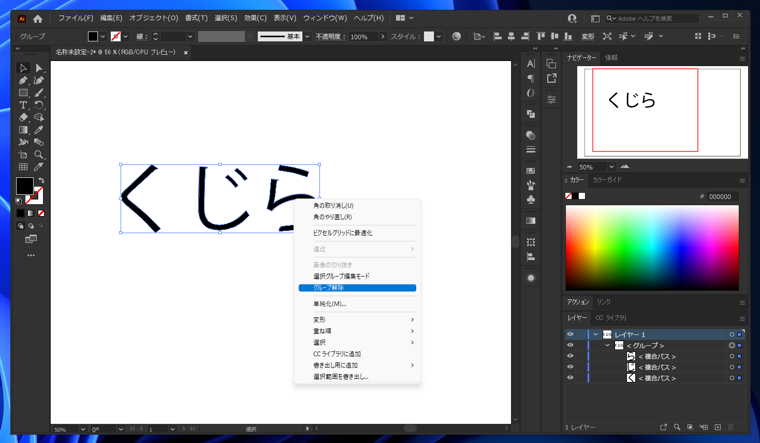Click white swatch in Color panel
The height and width of the screenshot is (443, 760).
[582, 196]
